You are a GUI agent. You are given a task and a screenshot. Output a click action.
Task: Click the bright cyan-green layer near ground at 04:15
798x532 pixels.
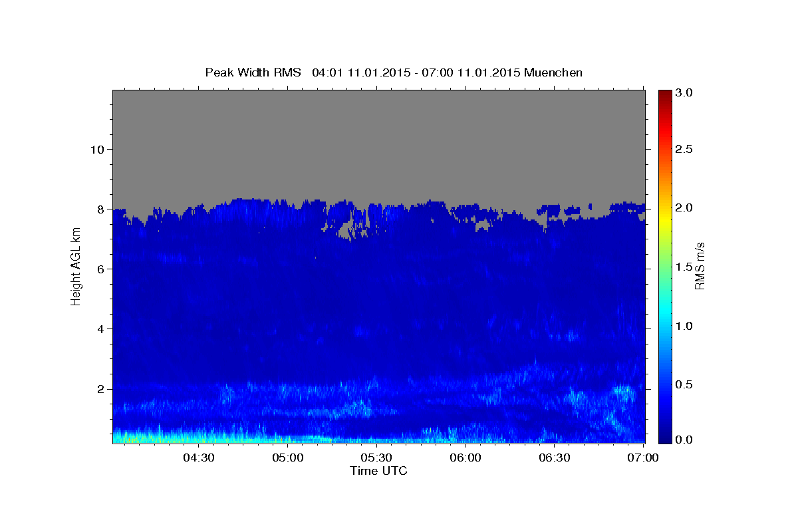[155, 437]
